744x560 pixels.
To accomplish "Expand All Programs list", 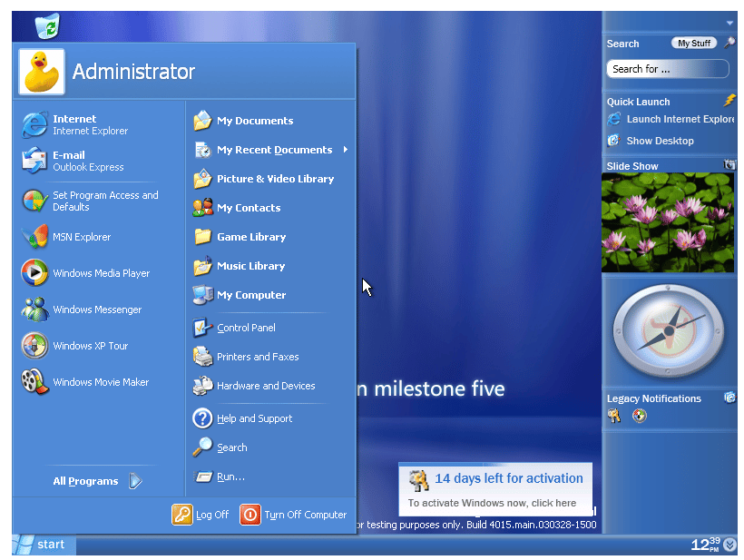I will [97, 481].
